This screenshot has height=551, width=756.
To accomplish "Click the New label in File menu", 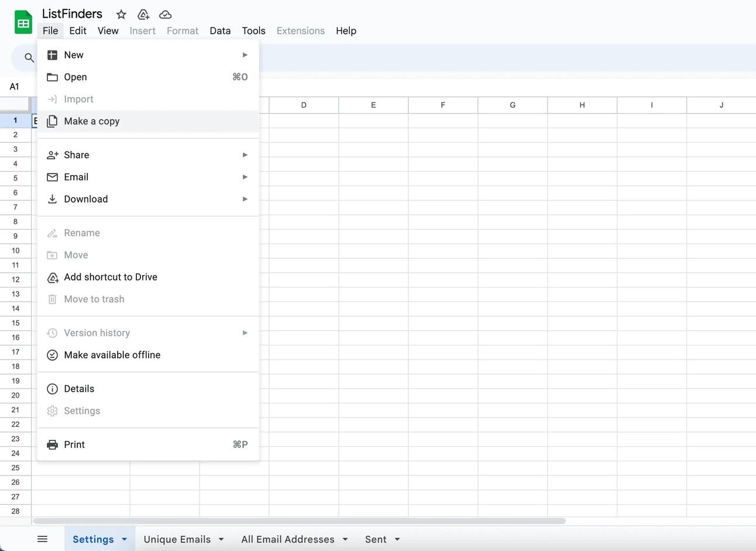I will (x=74, y=55).
